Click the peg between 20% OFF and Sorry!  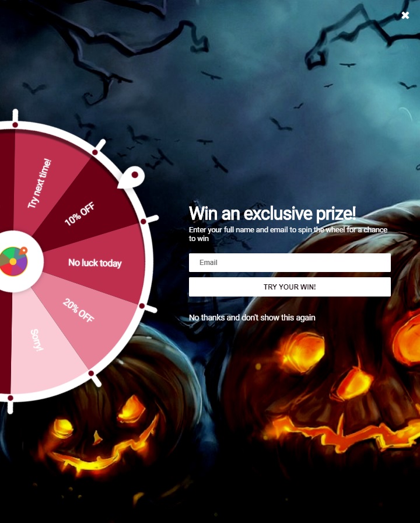pos(91,374)
